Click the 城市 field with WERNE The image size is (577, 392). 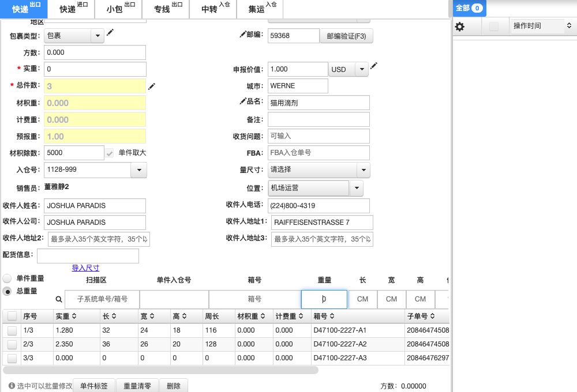pos(298,86)
